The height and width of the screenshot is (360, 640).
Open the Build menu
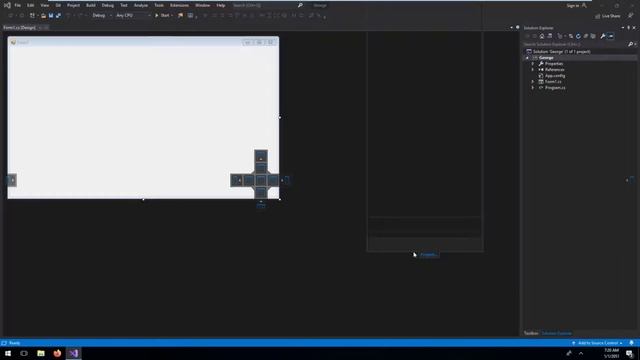(x=91, y=5)
